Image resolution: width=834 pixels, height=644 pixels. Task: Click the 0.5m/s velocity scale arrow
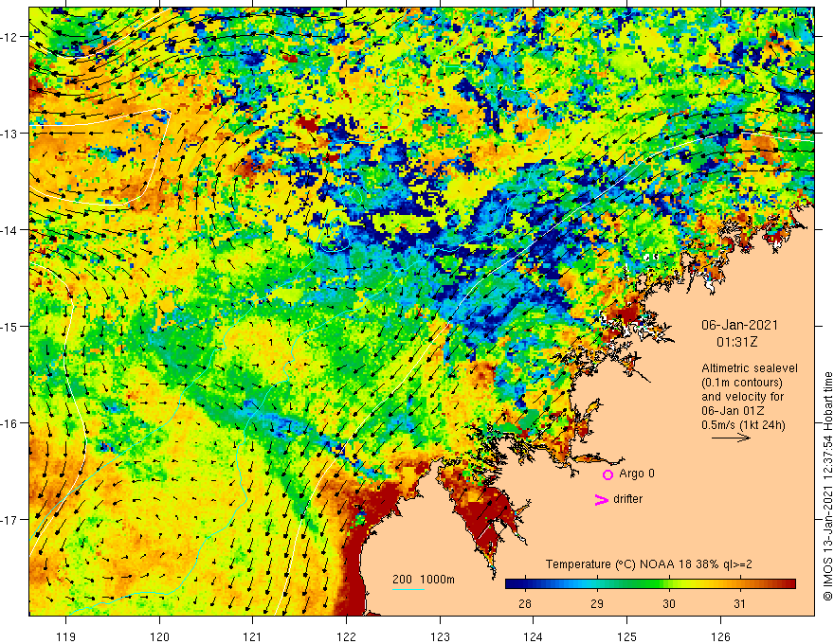[732, 438]
